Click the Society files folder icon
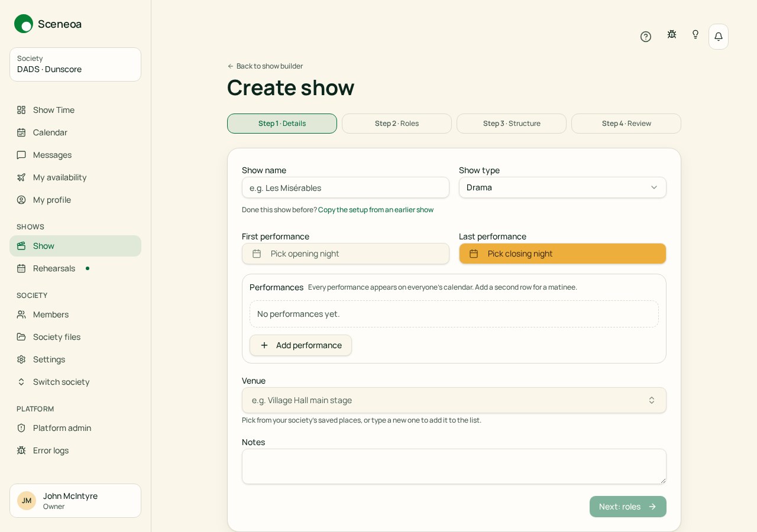The height and width of the screenshot is (532, 757). (x=21, y=337)
